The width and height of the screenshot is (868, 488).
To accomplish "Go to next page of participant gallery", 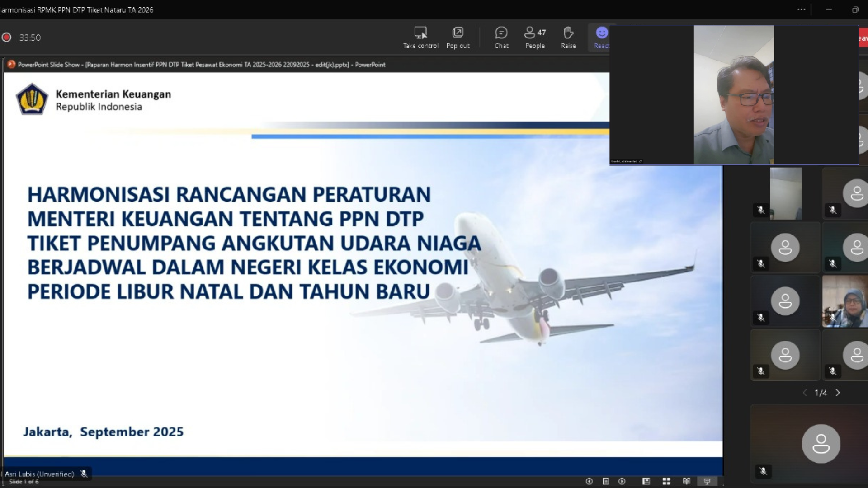I will point(838,393).
